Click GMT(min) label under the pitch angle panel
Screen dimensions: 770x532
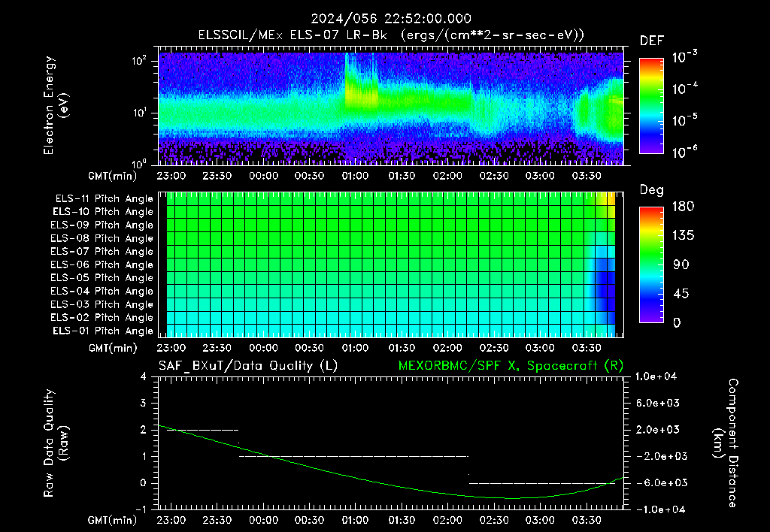coord(113,349)
